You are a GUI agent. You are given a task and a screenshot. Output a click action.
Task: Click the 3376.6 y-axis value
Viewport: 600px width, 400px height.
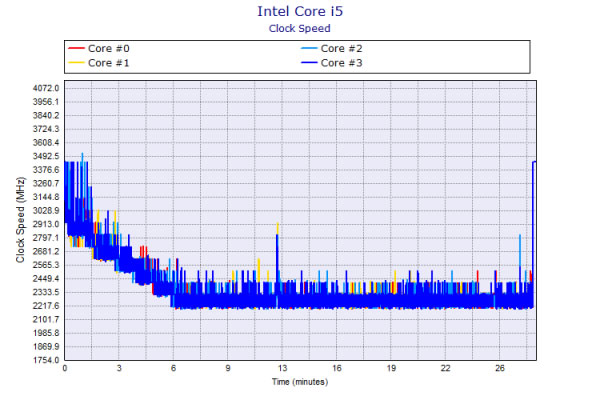point(46,170)
